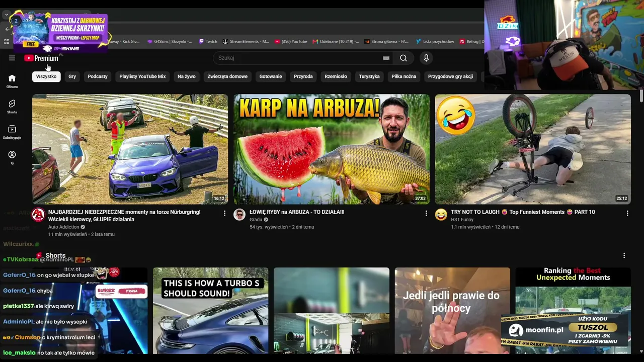Select the Podcasty filter chip
This screenshot has height=362, width=644.
click(x=98, y=76)
